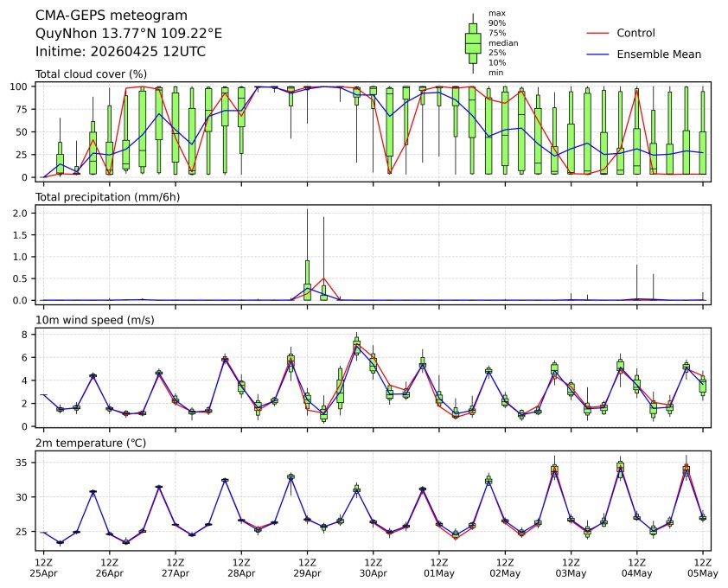Click the 05May date axis label

[702, 572]
